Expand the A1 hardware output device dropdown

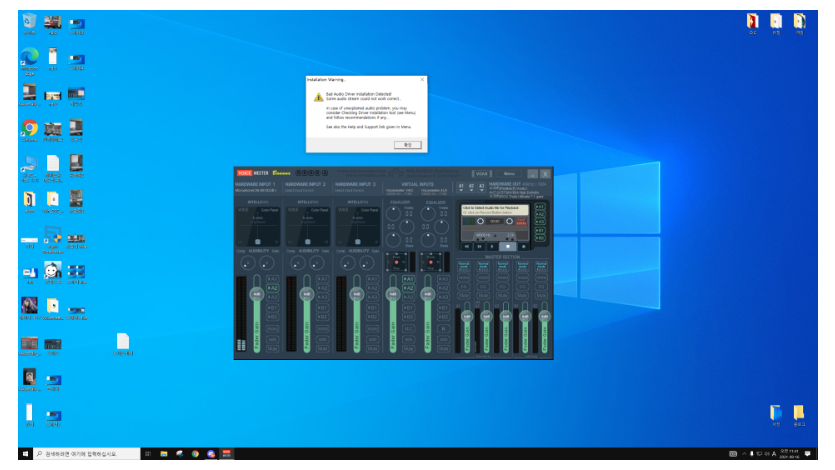[x=461, y=187]
